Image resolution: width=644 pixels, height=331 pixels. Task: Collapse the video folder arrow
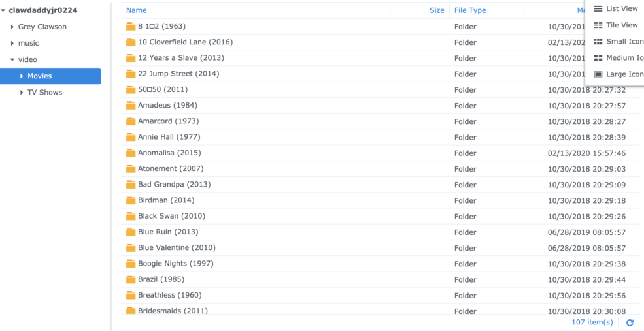pyautogui.click(x=12, y=59)
